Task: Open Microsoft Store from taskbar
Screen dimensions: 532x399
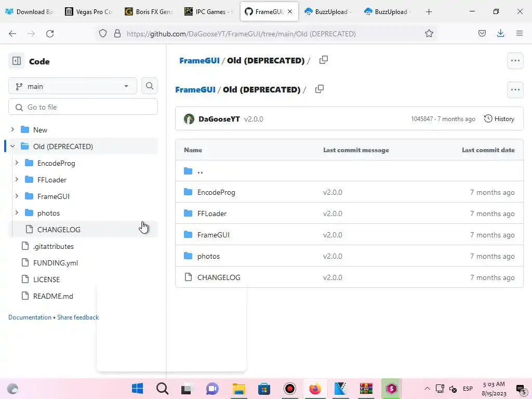Action: pos(264,389)
